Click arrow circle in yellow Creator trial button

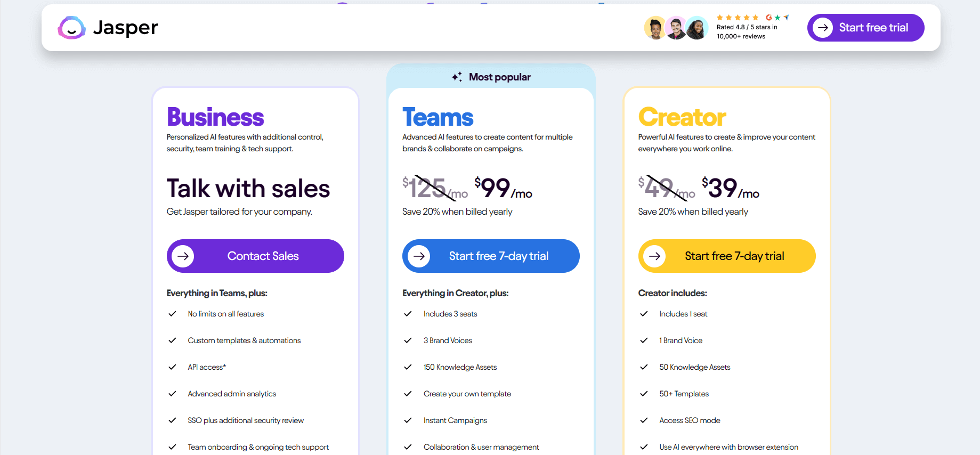tap(654, 256)
